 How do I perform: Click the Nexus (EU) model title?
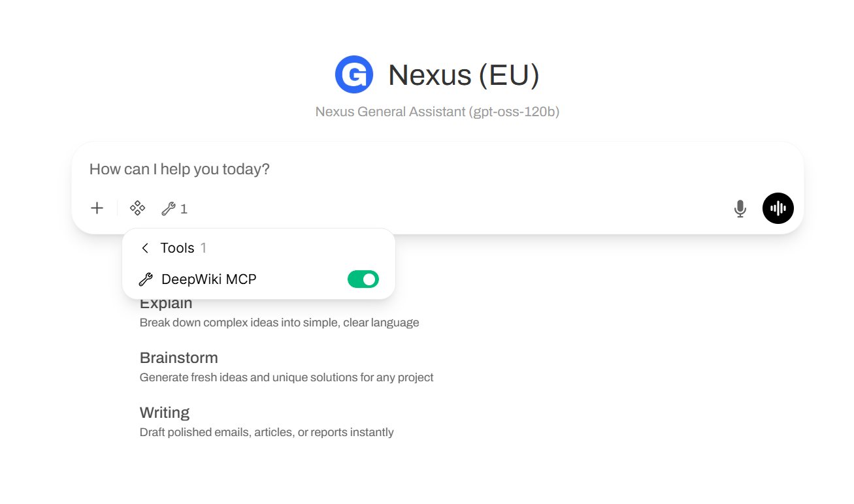(x=464, y=74)
